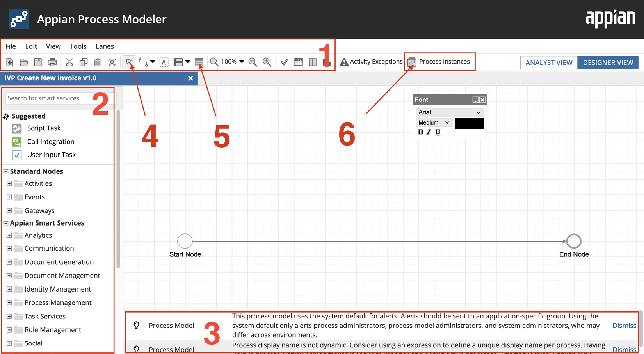Open the lanes tool dropdown arrow
The image size is (644, 354).
[188, 62]
